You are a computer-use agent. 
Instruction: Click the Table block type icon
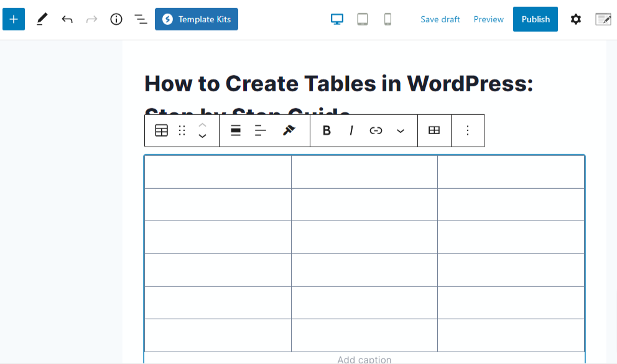pos(161,130)
